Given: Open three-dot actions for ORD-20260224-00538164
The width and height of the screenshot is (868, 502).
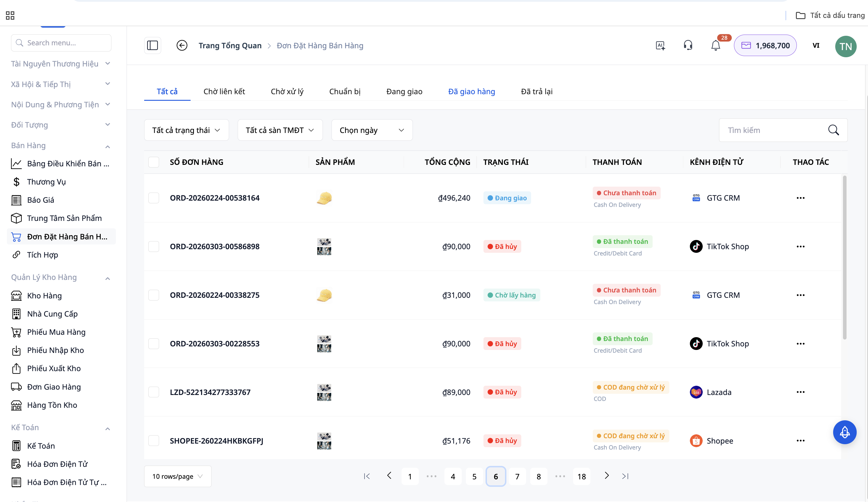Looking at the screenshot, I should pyautogui.click(x=800, y=198).
